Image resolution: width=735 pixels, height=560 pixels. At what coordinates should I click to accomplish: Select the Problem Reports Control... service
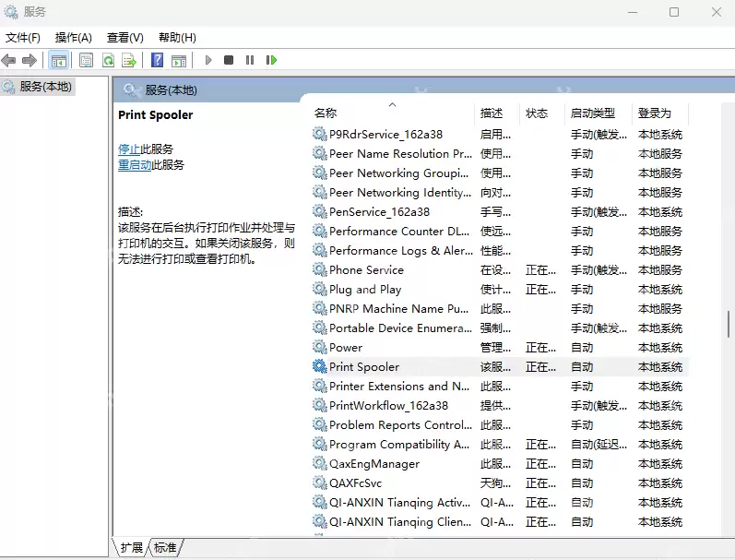[500, 425]
